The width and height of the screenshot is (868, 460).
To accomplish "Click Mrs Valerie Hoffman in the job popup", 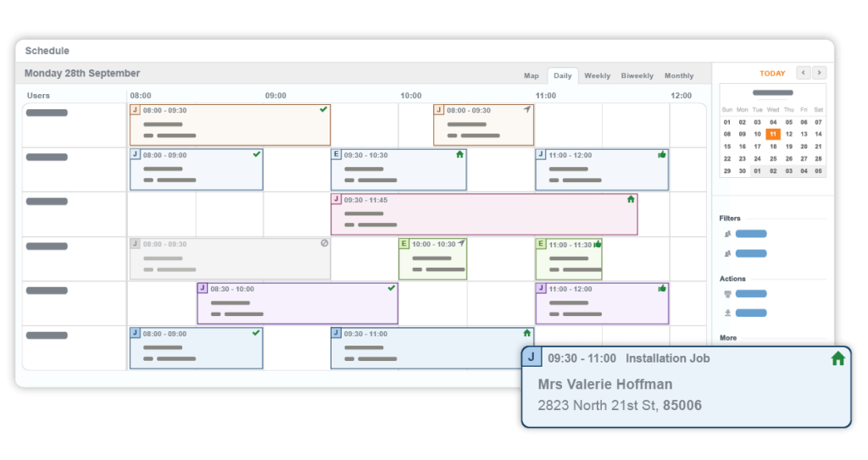I will (x=605, y=384).
